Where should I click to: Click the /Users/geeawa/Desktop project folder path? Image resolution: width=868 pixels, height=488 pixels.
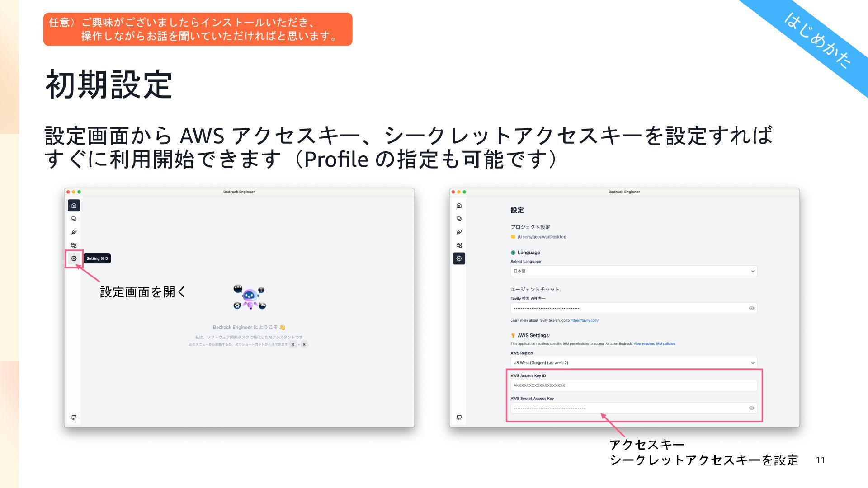[x=542, y=237]
